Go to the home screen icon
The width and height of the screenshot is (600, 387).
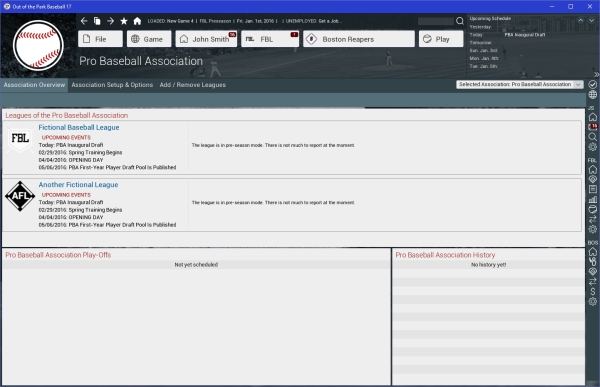137,21
